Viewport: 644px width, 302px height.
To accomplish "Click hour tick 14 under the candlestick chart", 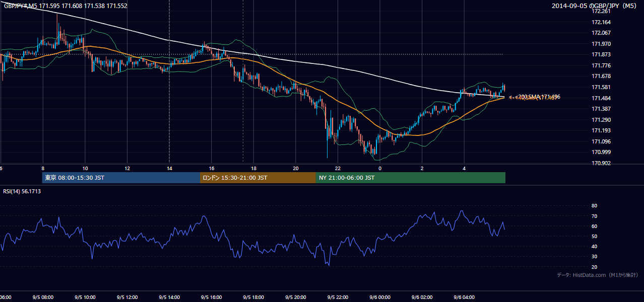I will 169,168.
